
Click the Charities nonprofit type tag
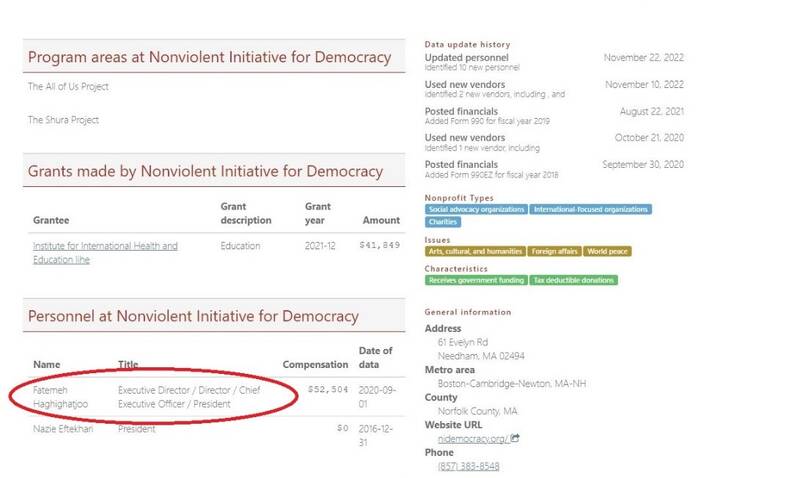(x=444, y=222)
